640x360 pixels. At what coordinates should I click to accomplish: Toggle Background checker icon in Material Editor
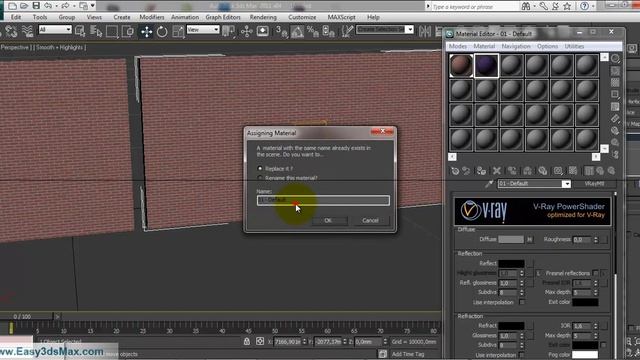pos(615,82)
